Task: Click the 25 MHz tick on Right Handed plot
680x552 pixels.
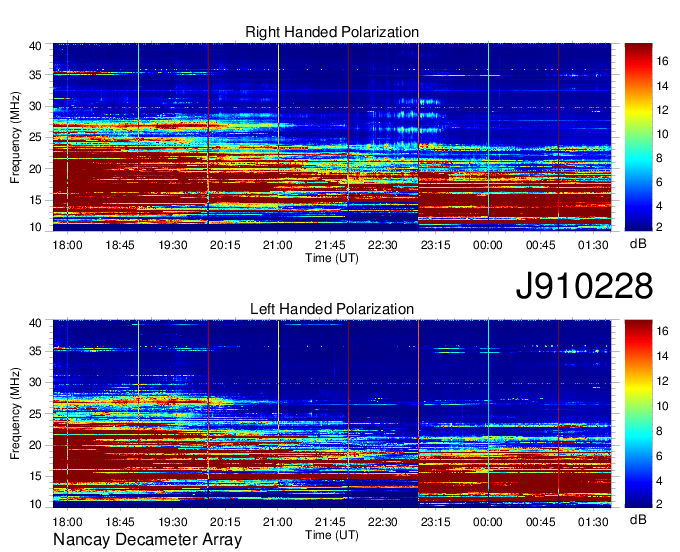Action: pos(35,137)
